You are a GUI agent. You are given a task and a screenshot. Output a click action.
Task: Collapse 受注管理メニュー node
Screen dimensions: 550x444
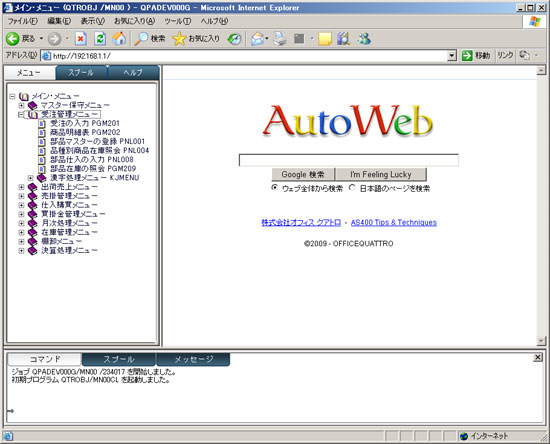21,114
